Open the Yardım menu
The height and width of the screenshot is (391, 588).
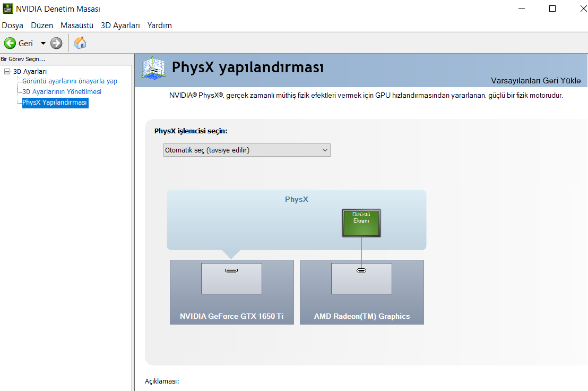[x=159, y=25]
